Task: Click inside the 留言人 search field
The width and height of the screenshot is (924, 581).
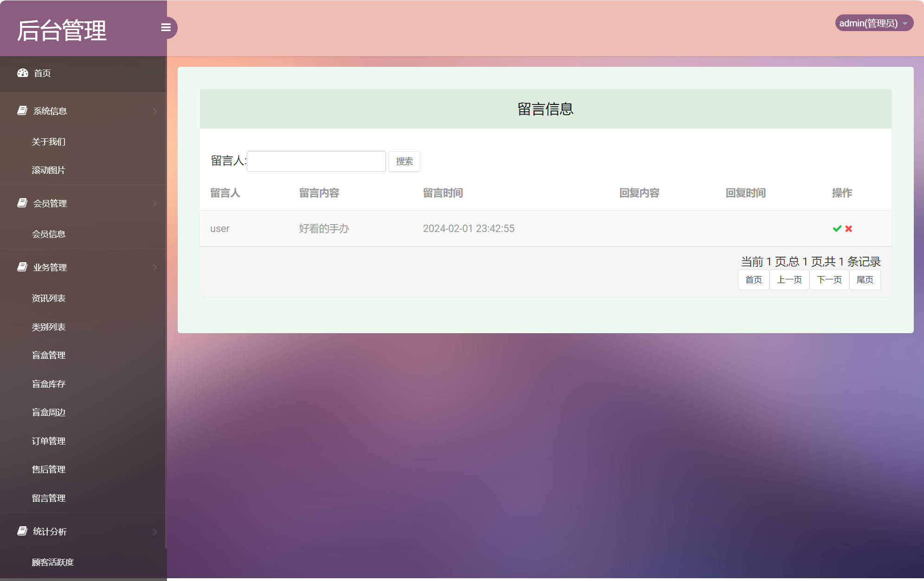Action: tap(315, 160)
